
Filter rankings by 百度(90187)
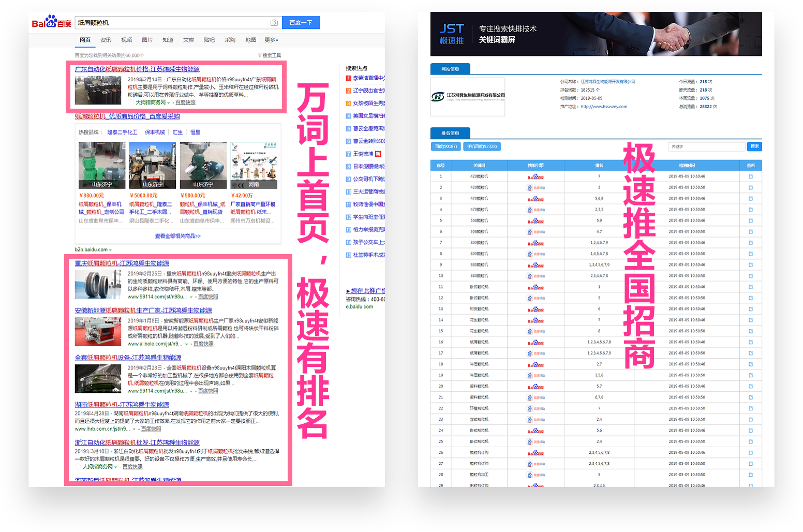pyautogui.click(x=446, y=146)
